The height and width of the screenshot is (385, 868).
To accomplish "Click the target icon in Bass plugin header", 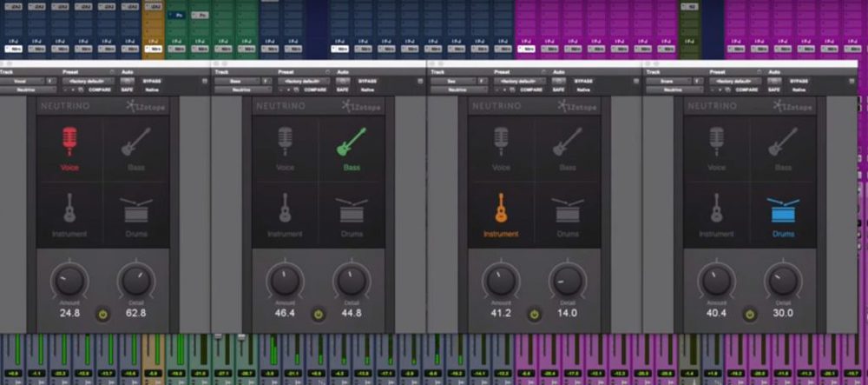I will pos(420,81).
